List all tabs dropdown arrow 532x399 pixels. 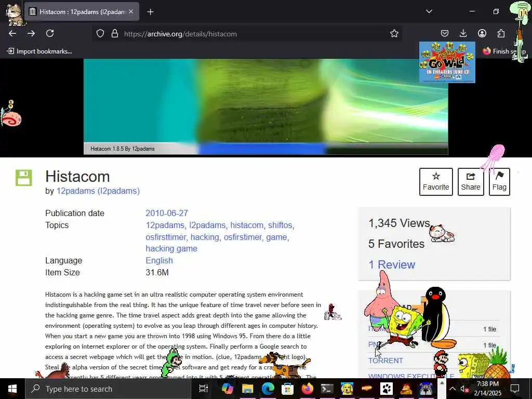(429, 11)
